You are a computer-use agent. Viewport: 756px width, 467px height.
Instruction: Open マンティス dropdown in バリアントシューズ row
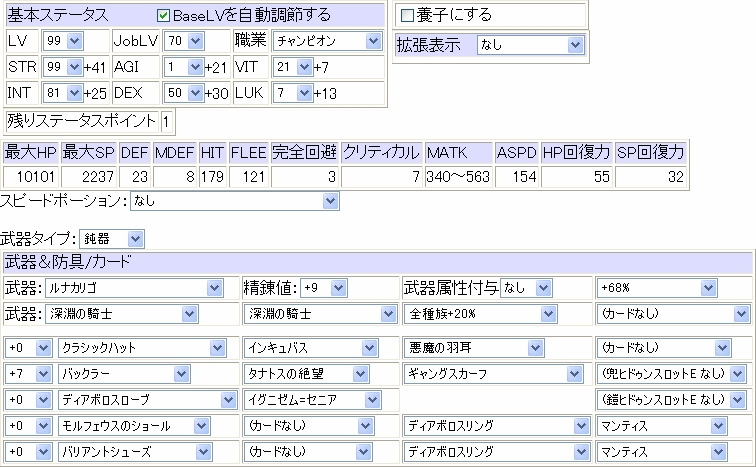click(662, 452)
